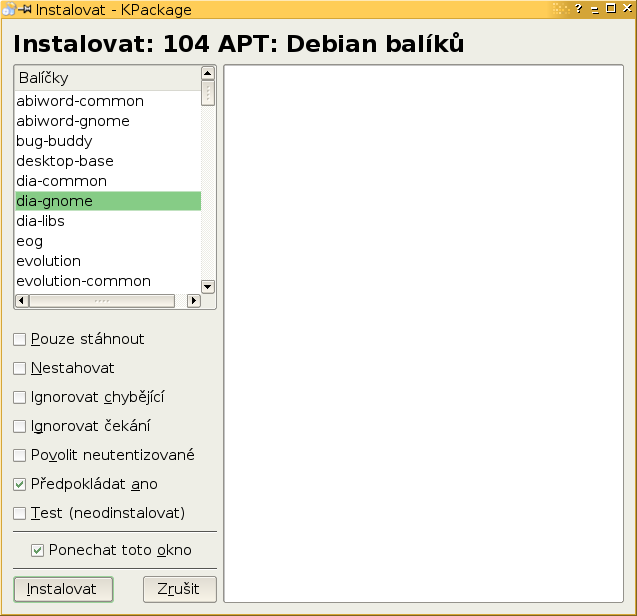This screenshot has width=637, height=616.
Task: Select the highlighted dia-gnome package
Action: [108, 201]
